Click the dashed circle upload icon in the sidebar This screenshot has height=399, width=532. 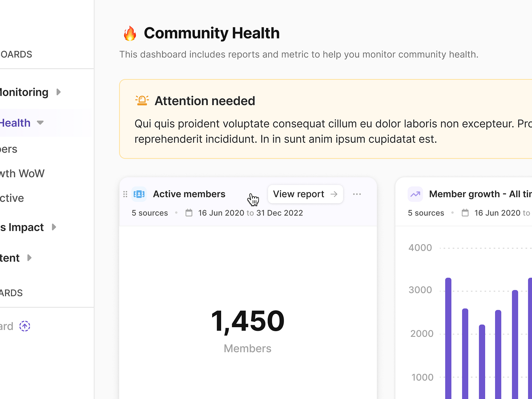pyautogui.click(x=25, y=326)
